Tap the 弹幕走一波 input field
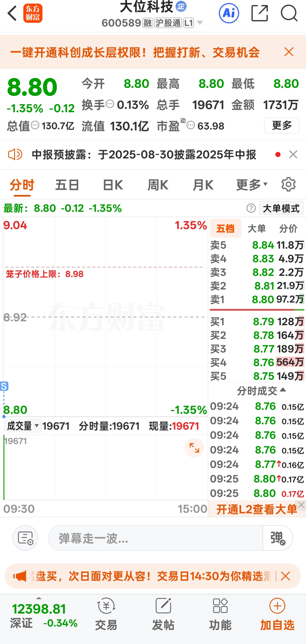 (x=155, y=538)
